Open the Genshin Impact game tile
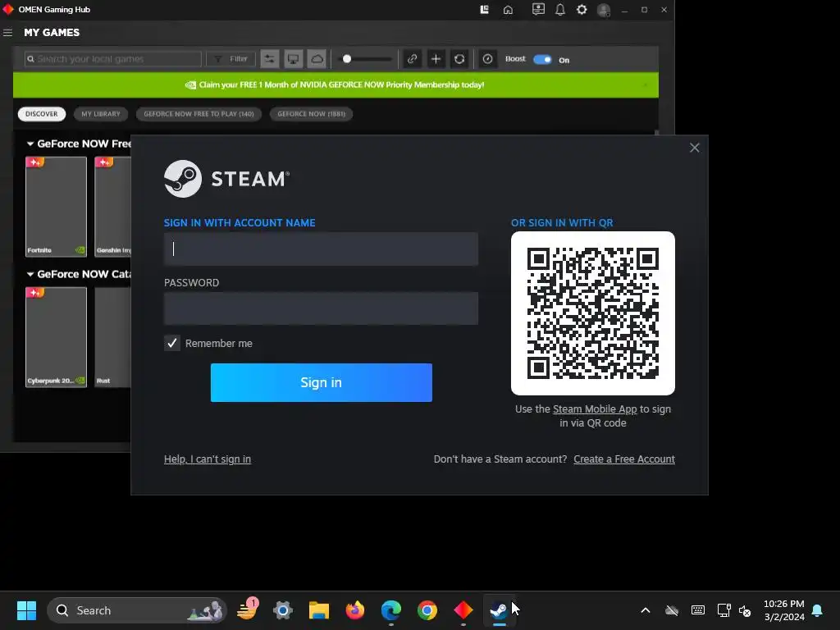840x630 pixels. (113, 207)
